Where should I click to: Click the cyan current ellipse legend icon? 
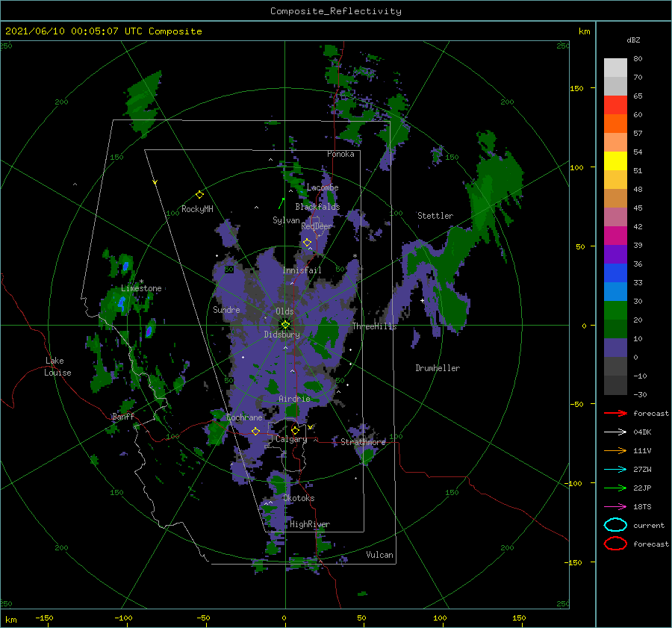click(615, 525)
